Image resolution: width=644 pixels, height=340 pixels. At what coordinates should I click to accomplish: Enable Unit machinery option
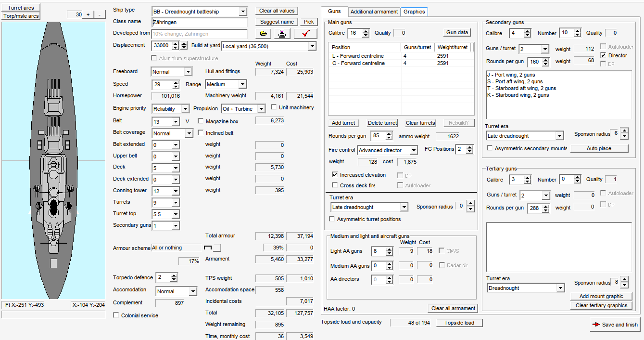coord(274,107)
